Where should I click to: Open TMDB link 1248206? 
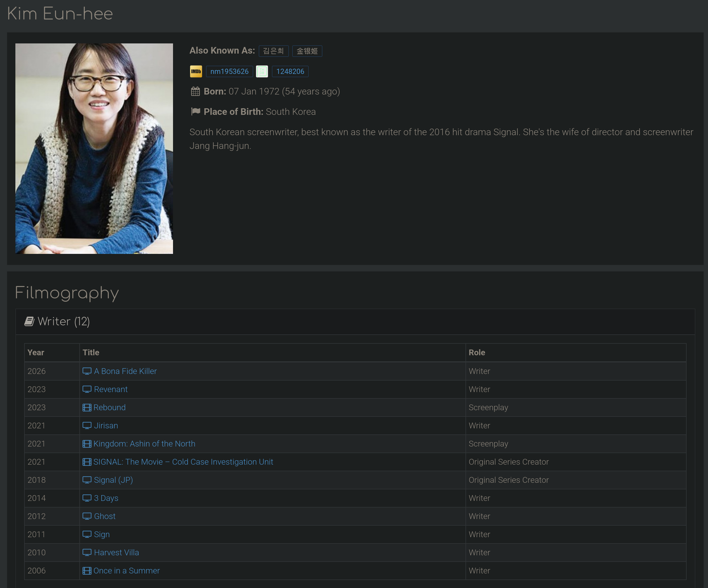coord(290,71)
